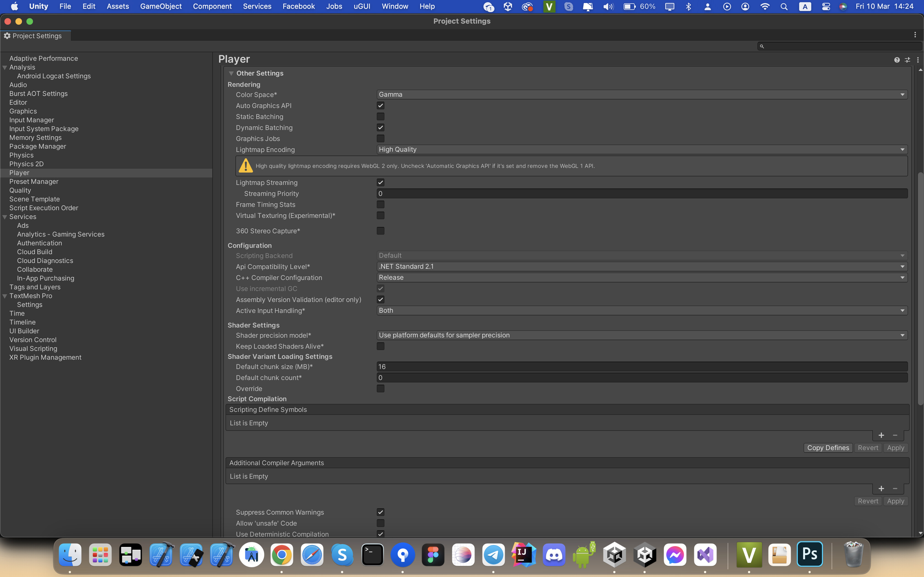Screen dimensions: 924x577
Task: Open the Color Space dropdown
Action: (x=642, y=95)
